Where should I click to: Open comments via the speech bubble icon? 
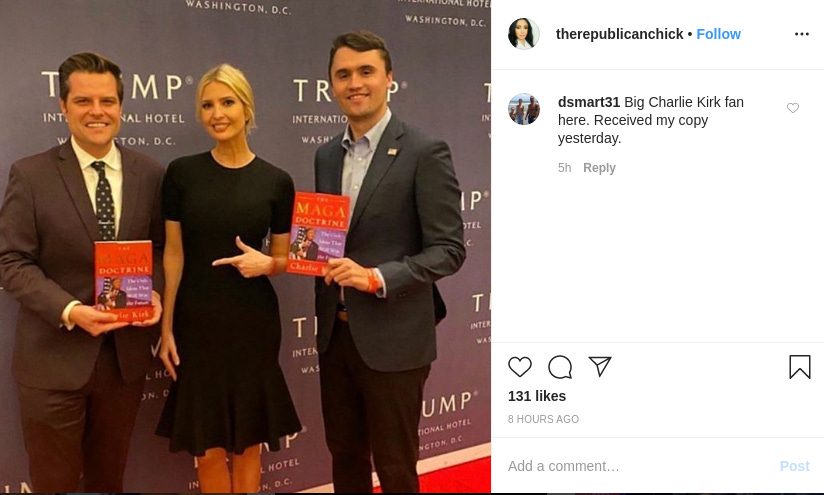point(560,367)
